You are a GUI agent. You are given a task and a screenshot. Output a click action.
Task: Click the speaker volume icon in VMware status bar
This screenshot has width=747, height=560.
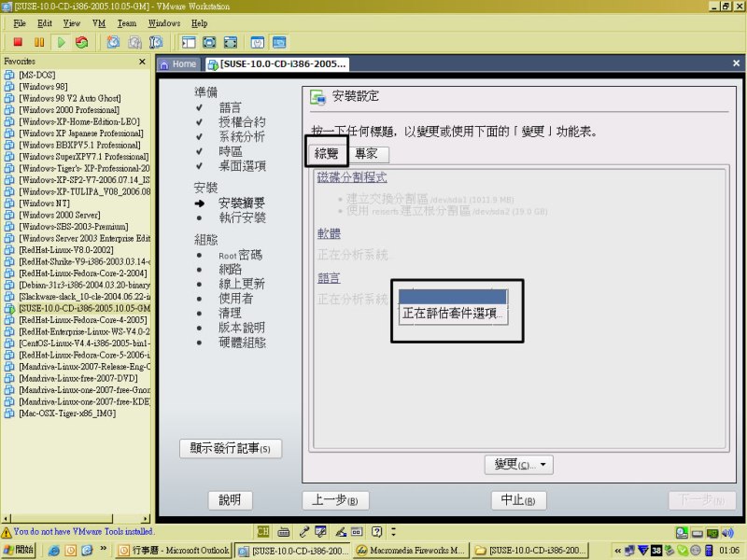727,532
